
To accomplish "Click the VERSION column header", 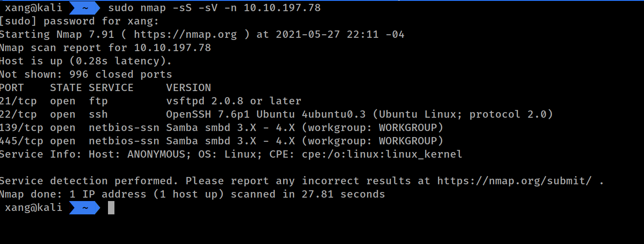I will 188,88.
